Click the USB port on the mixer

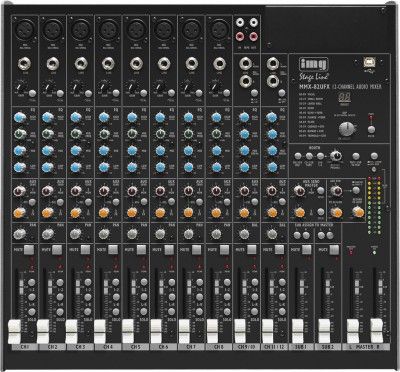click(x=370, y=62)
